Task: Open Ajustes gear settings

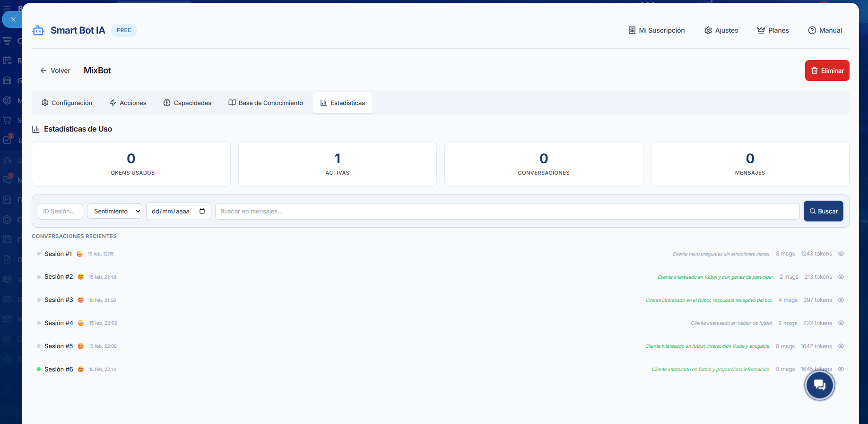Action: 721,30
